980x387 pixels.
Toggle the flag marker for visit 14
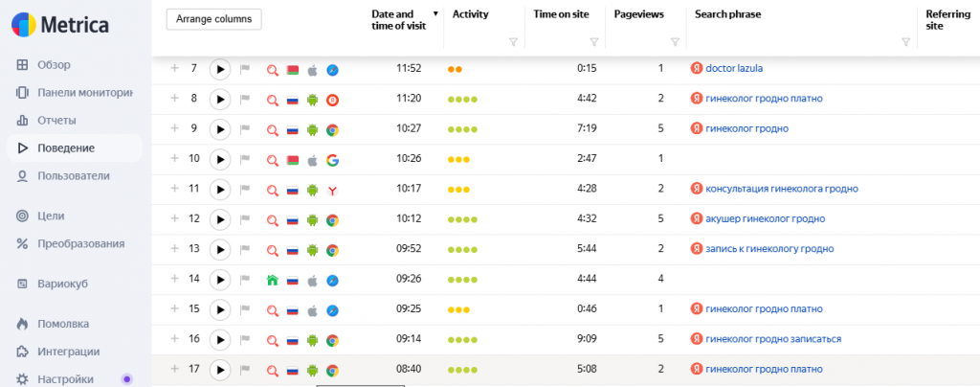point(245,280)
